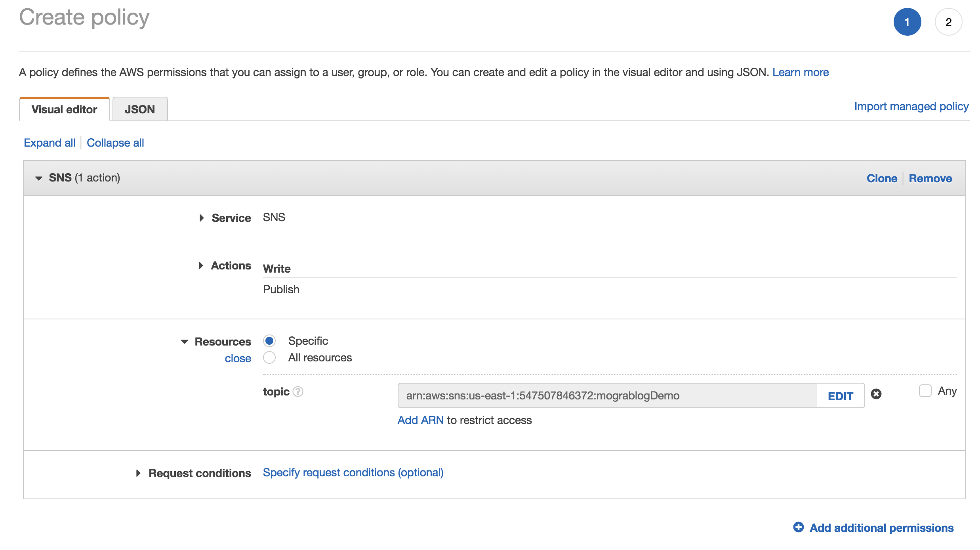Clone the SNS permission block

click(x=882, y=178)
